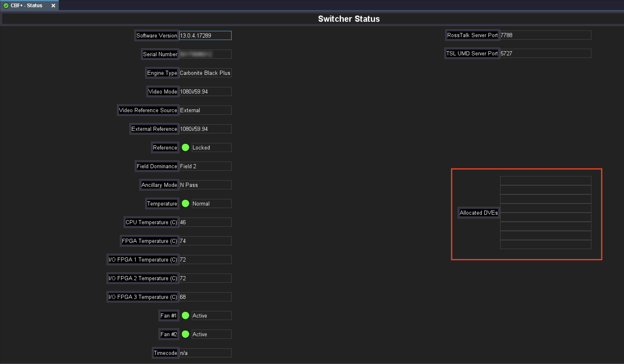The image size is (624, 364).
Task: Click the TSL UMD Server Port field
Action: (x=545, y=53)
